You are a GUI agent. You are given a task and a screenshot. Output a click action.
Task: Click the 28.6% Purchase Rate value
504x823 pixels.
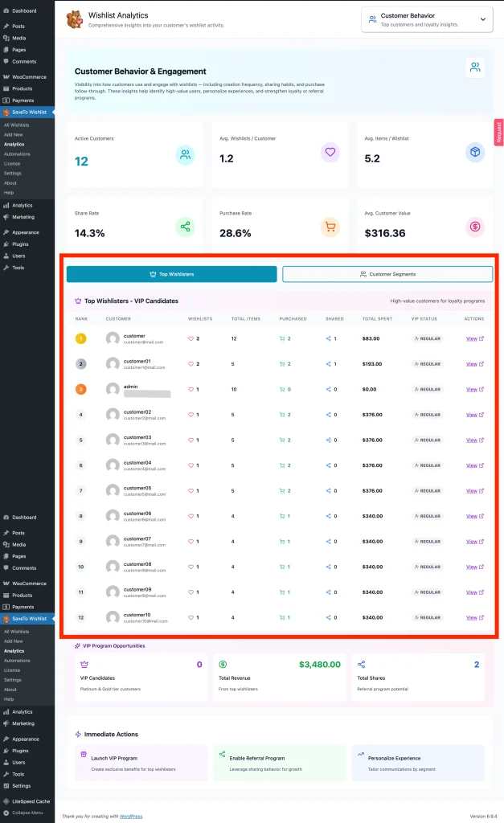pos(236,233)
